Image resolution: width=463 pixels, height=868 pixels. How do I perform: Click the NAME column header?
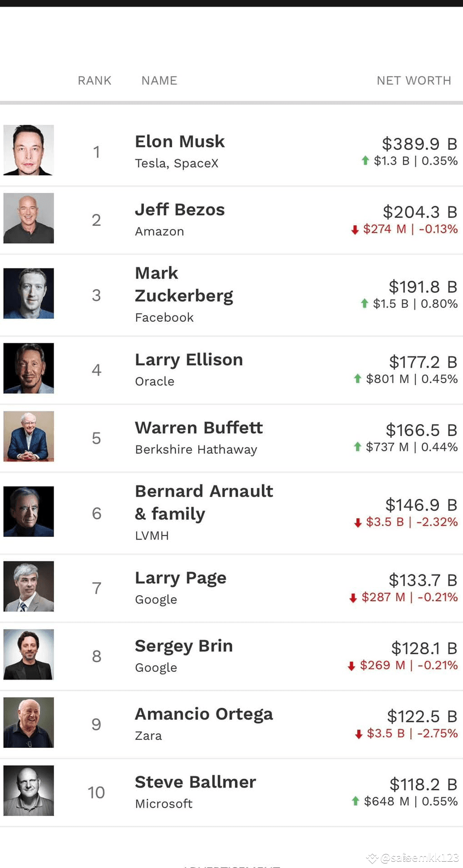(x=159, y=81)
